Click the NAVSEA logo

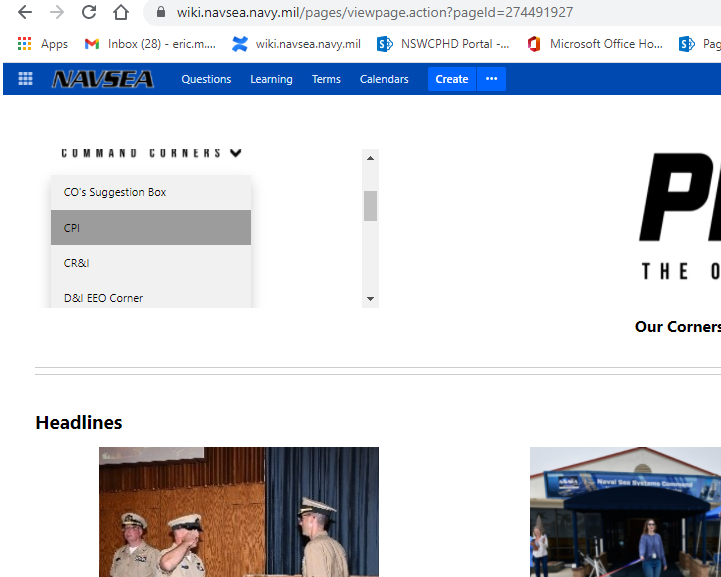point(103,79)
